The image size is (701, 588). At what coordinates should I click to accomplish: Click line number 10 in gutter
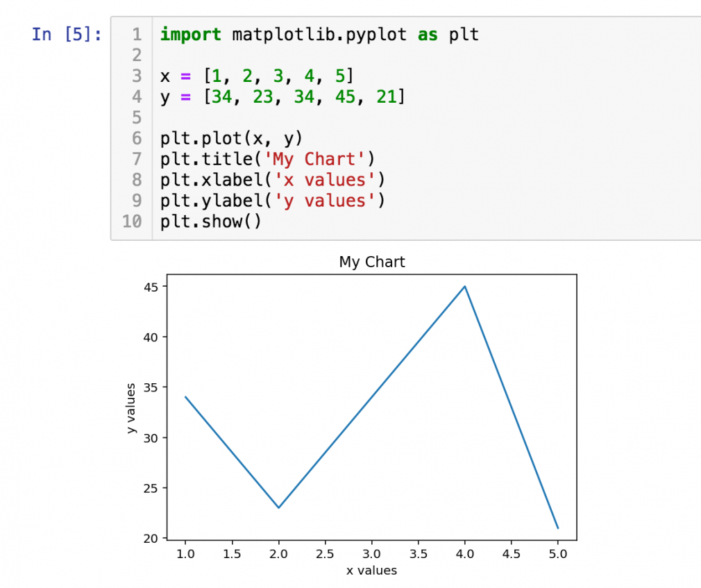click(x=132, y=221)
